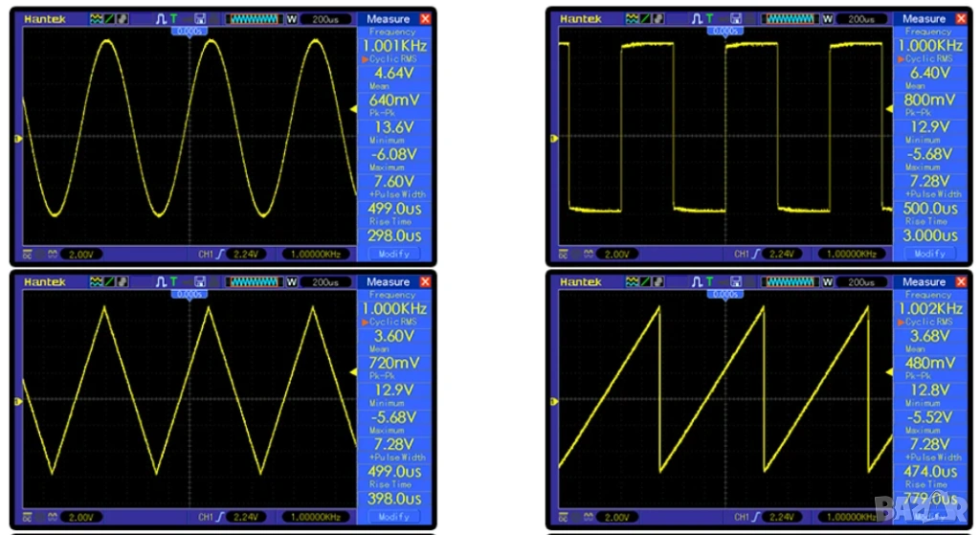Click yellow trigger level arrow in square panel
Viewport: 980px width, 535px height.
(889, 109)
